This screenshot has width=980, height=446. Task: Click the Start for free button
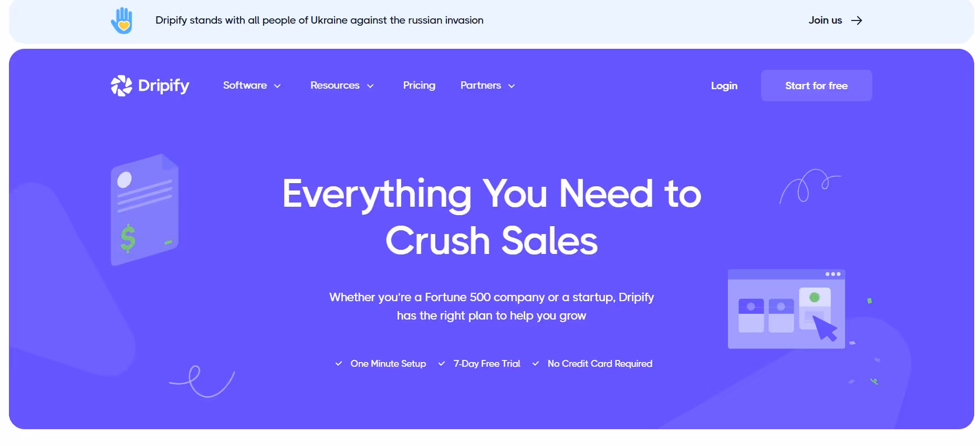pos(816,86)
